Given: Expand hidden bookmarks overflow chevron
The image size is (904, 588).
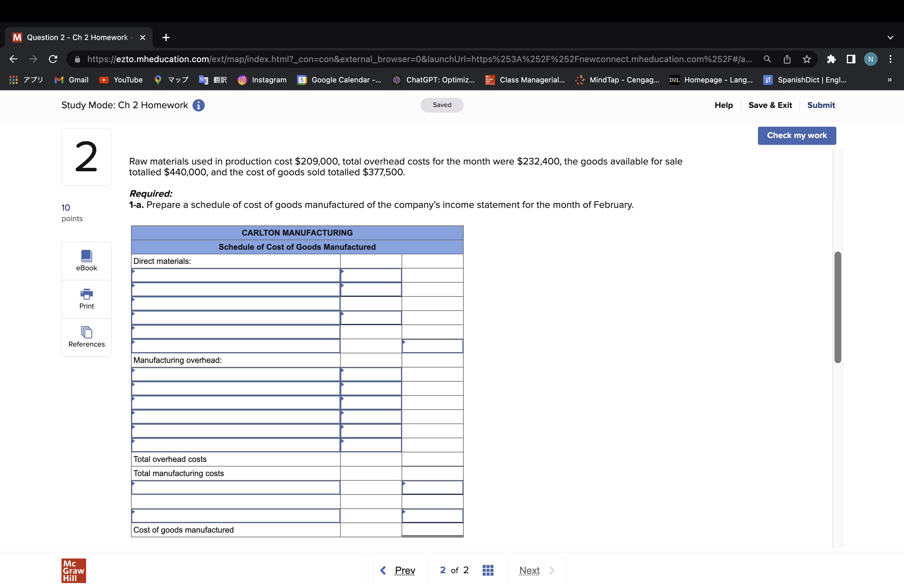Looking at the screenshot, I should [889, 80].
